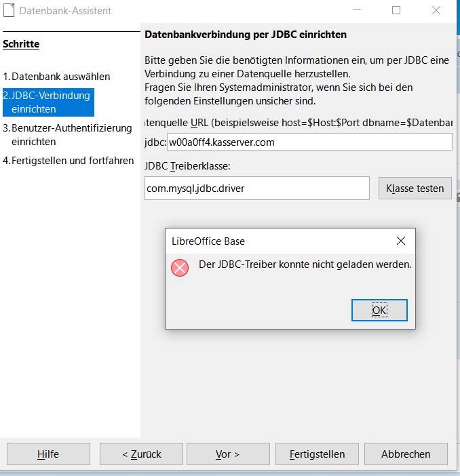Advance with the Vor button
Screen dimensions: 460x476
228,454
